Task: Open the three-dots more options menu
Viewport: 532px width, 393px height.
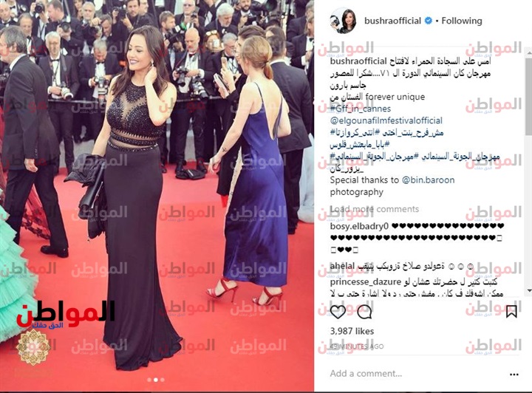Action: click(514, 375)
